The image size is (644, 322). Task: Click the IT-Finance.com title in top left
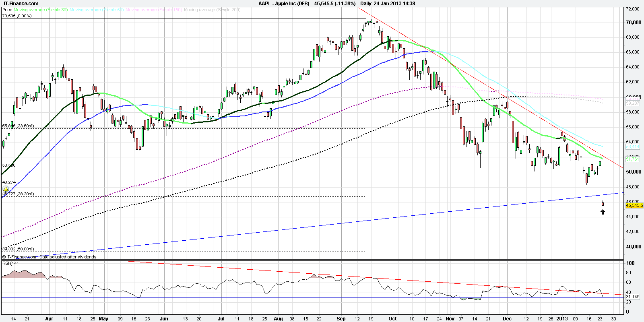point(21,3)
